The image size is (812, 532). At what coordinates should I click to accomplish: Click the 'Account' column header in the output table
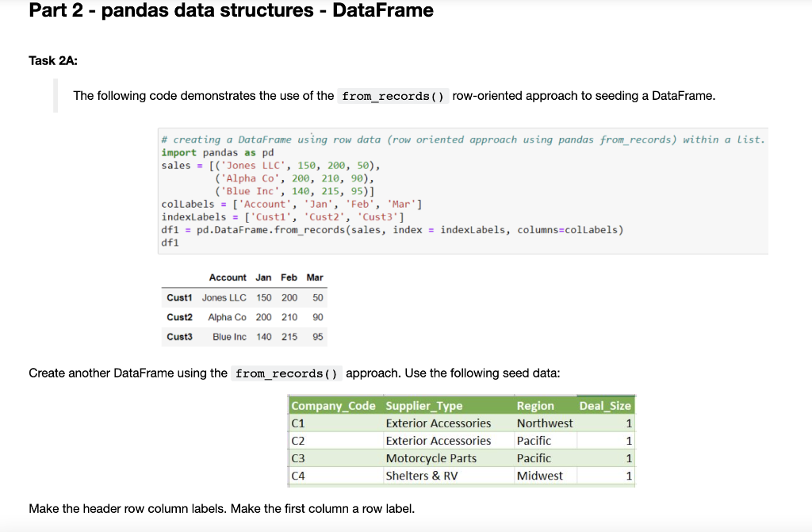coord(228,277)
